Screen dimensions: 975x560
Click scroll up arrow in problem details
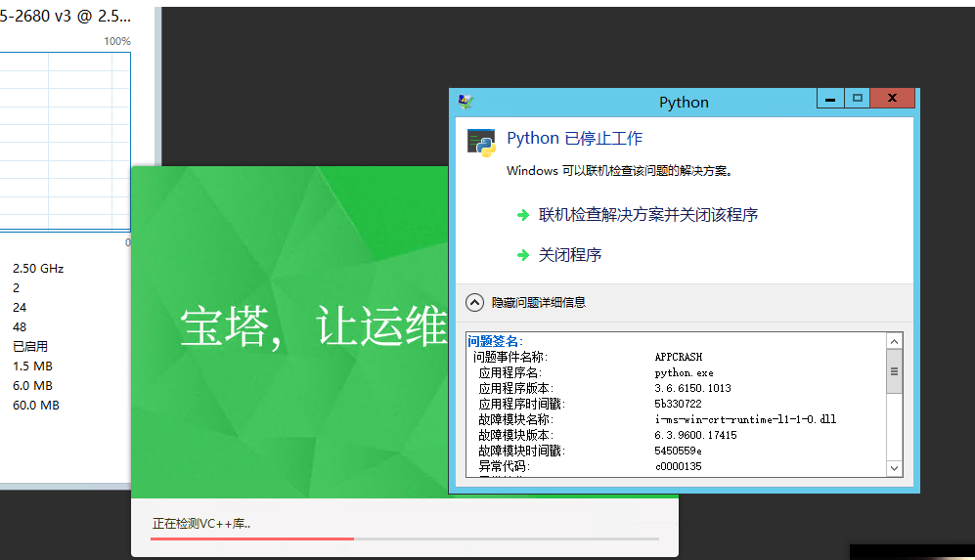click(894, 341)
